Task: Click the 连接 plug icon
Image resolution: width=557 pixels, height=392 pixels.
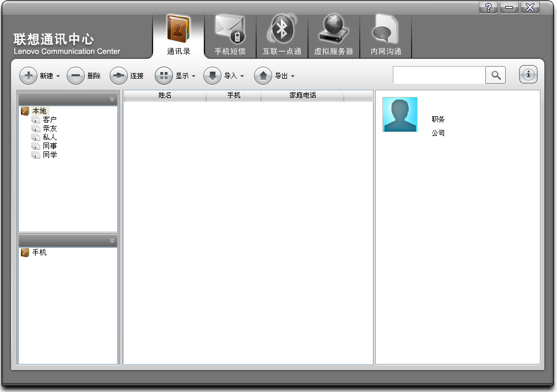Action: 118,75
